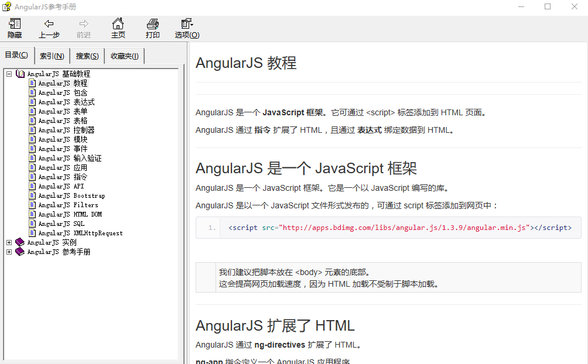
Task: Click the page icon beside AngularJS 教程
Action: pos(31,83)
